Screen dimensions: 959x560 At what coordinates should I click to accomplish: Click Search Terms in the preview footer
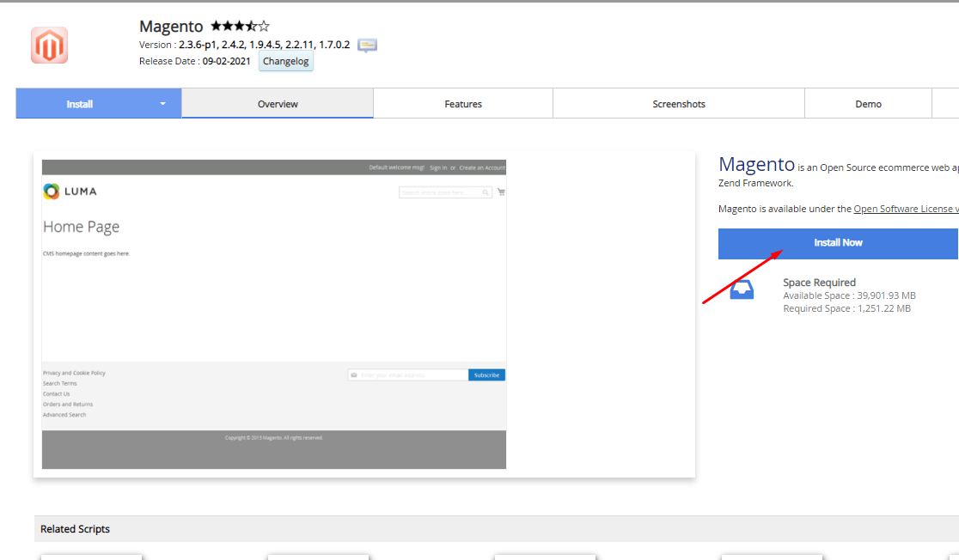[x=60, y=383]
